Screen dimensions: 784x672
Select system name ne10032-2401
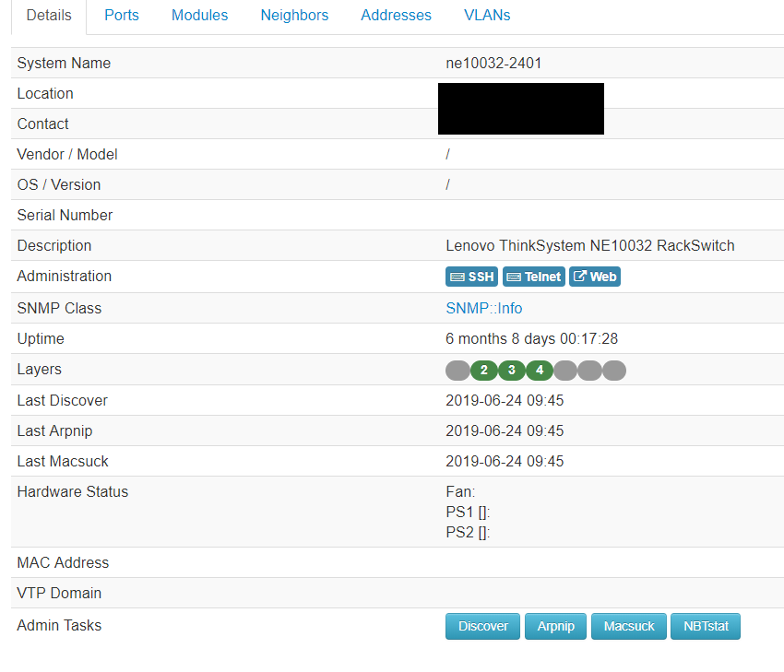(493, 64)
